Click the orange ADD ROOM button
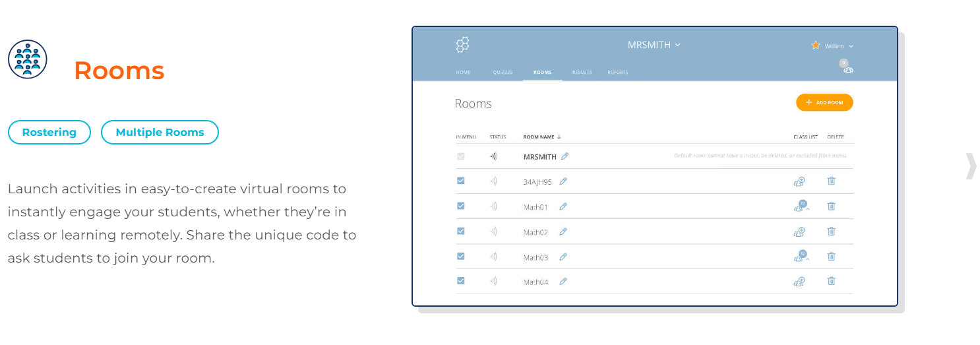Image resolution: width=980 pixels, height=345 pixels. (x=824, y=102)
